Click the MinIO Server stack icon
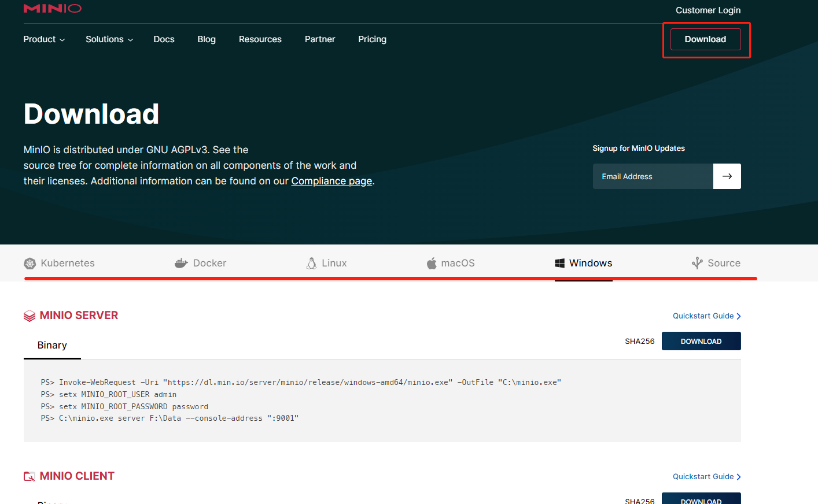Image resolution: width=818 pixels, height=504 pixels. (30, 316)
